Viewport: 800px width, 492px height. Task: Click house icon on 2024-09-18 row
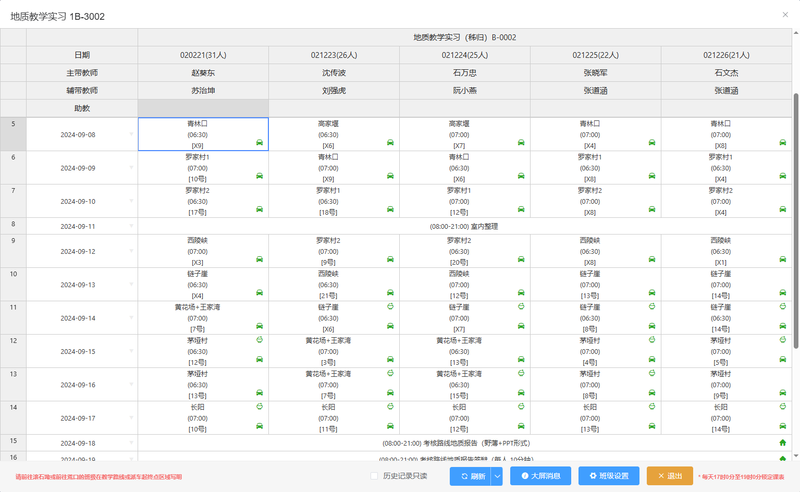pyautogui.click(x=782, y=441)
